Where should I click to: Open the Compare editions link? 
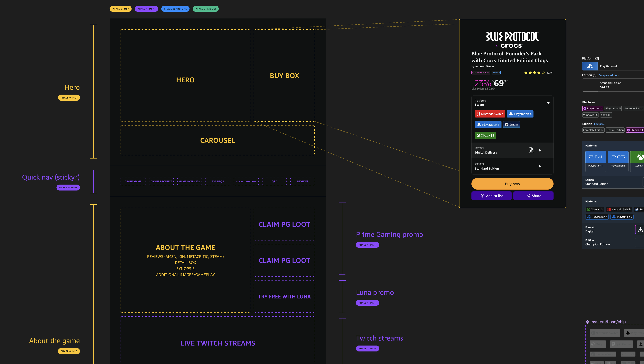(609, 75)
